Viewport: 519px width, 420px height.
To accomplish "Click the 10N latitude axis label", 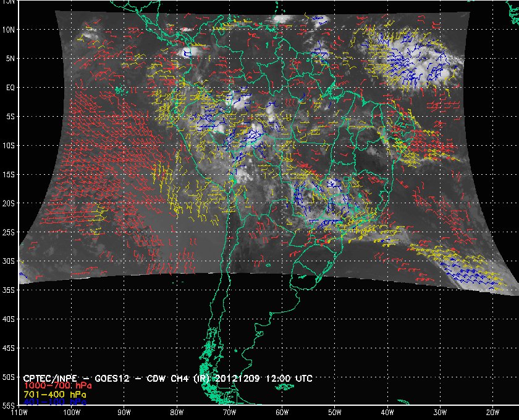I will pos(10,29).
